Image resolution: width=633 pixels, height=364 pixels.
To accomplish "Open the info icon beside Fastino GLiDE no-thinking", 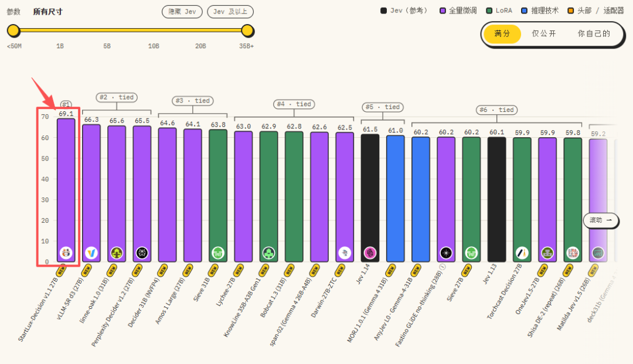I will (442, 267).
